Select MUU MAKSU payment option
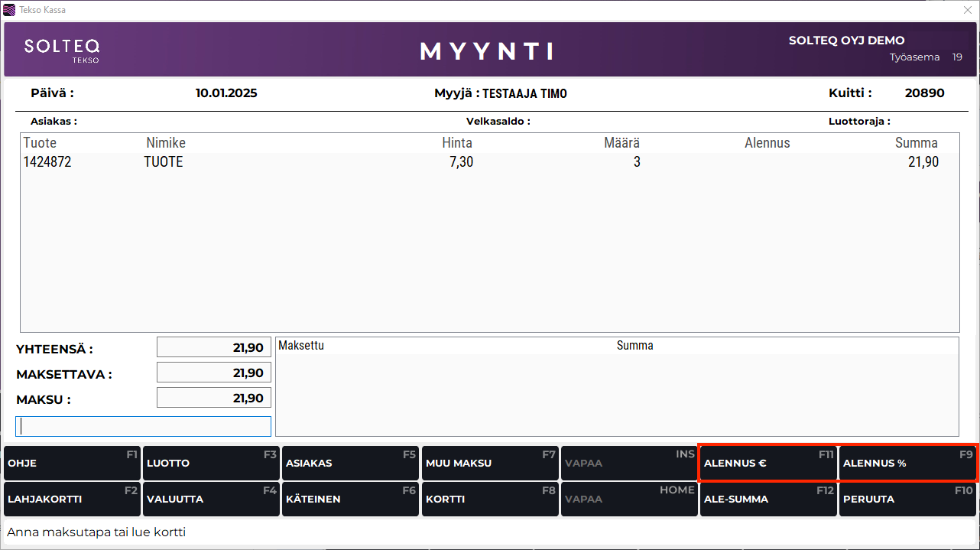The height and width of the screenshot is (550, 980). pyautogui.click(x=489, y=463)
